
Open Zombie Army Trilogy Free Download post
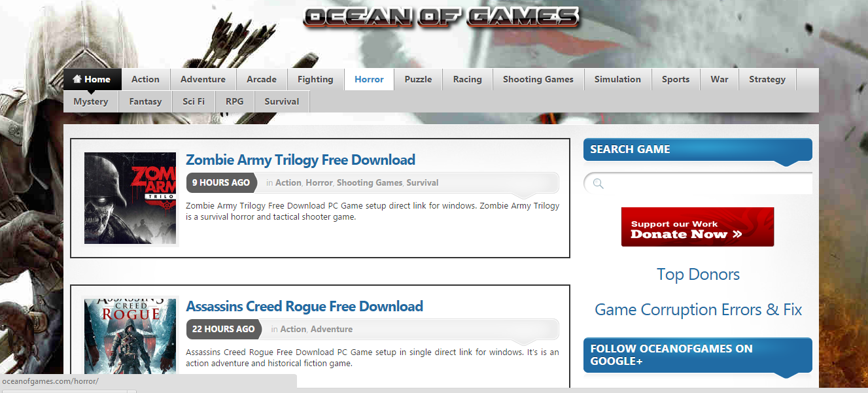[x=301, y=160]
